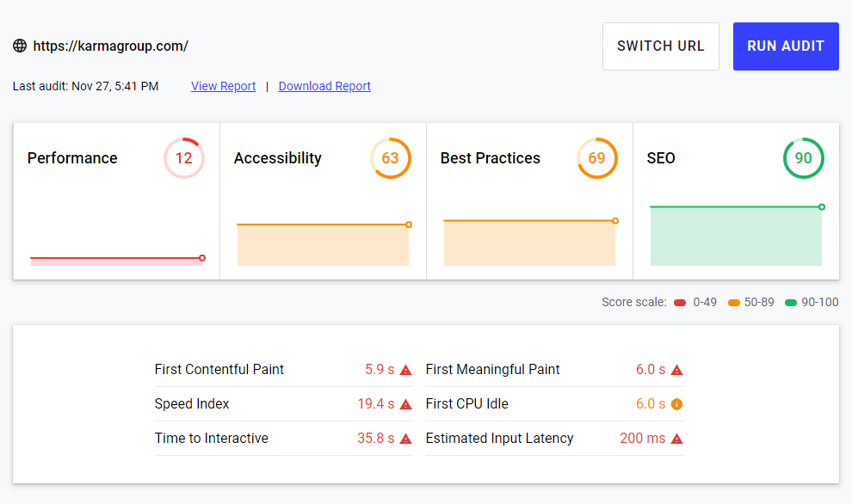Click the green 90-100 score scale swatch
The height and width of the screenshot is (504, 852).
(791, 303)
